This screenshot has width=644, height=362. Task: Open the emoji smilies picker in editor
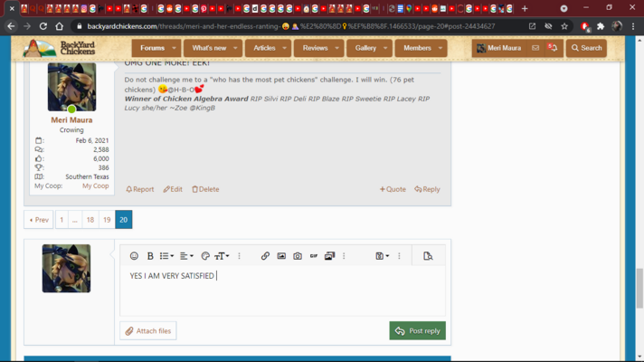(x=134, y=256)
